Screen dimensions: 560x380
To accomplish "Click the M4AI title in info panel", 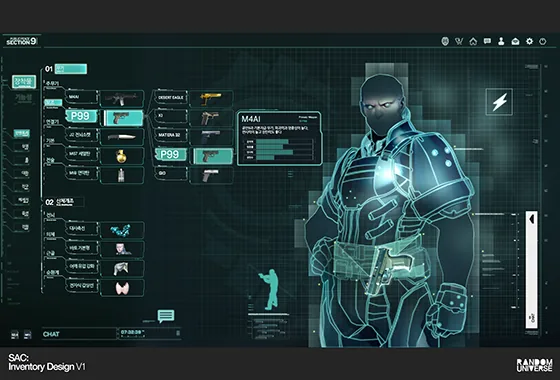I will 250,119.
